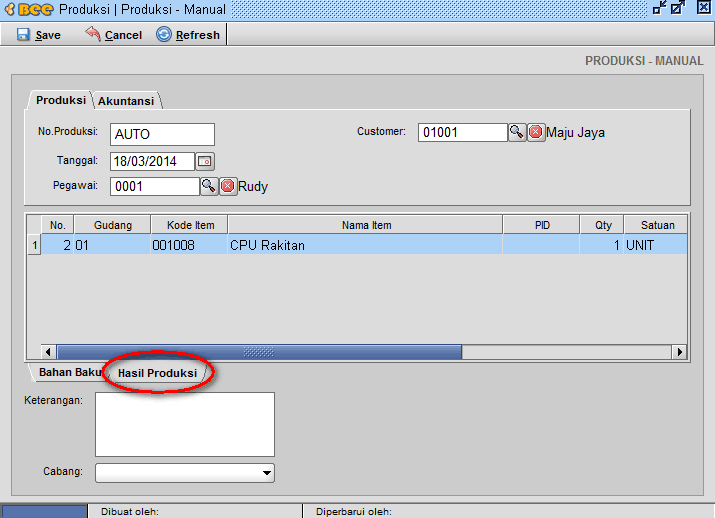Click the Nama Item column header

tap(366, 225)
